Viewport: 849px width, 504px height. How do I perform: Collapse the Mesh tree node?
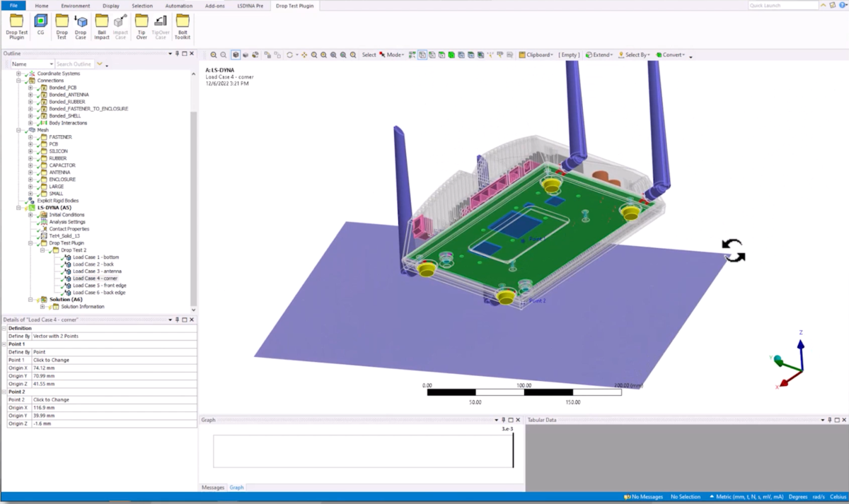pyautogui.click(x=19, y=130)
